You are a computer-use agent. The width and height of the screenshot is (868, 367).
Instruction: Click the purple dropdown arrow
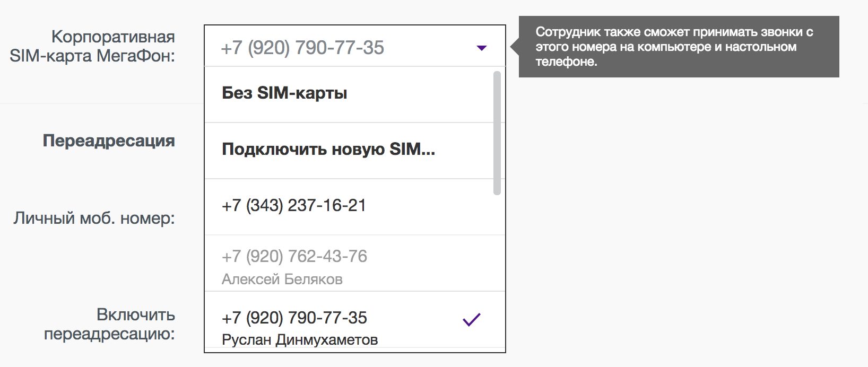[x=481, y=48]
